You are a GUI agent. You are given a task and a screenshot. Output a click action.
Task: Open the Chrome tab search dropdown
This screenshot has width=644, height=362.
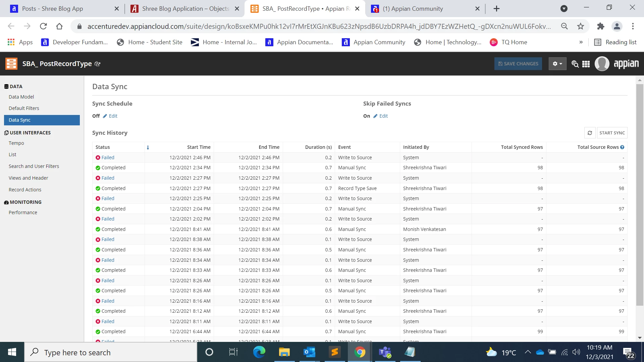(x=564, y=9)
